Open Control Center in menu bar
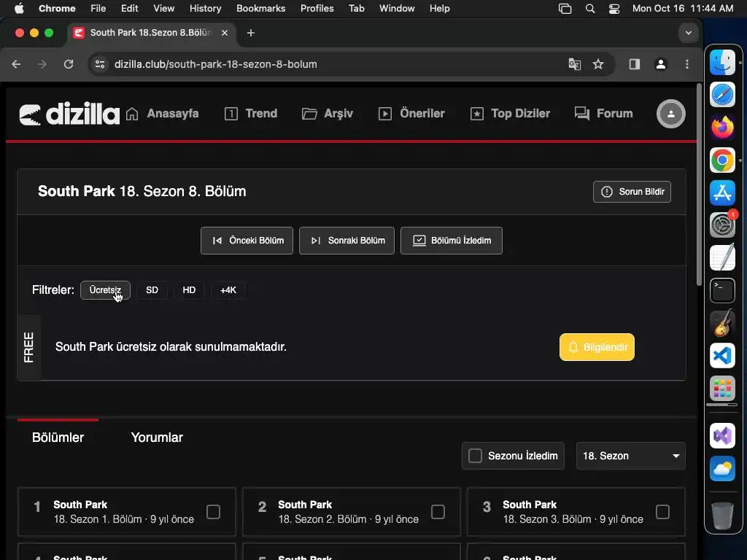Screen dimensions: 747x560 point(614,9)
